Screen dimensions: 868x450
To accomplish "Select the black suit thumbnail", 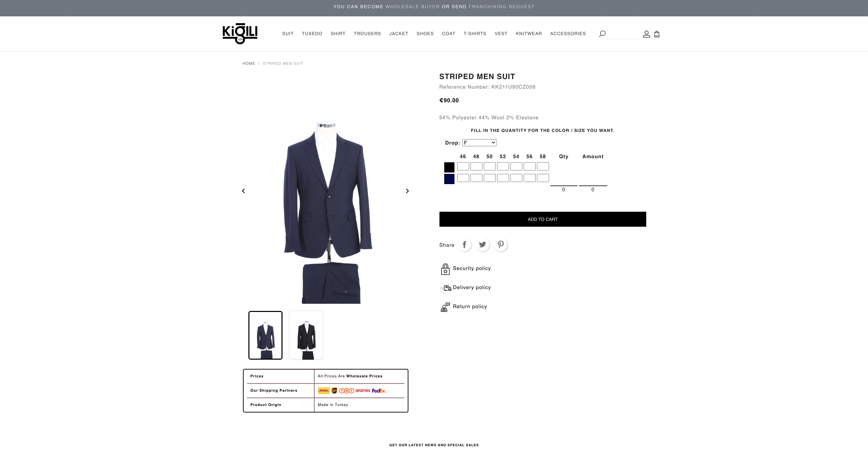I will 306,335.
